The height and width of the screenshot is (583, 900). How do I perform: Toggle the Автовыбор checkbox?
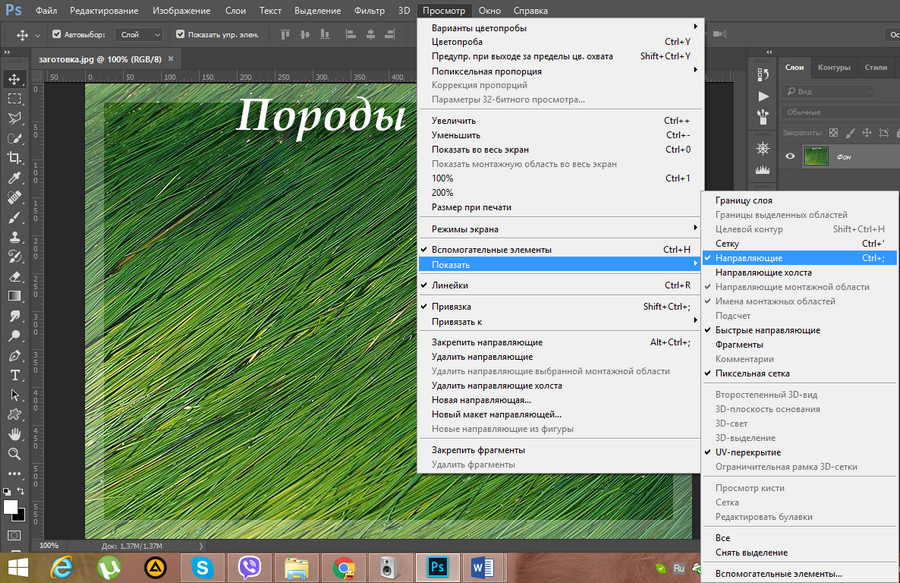tap(56, 34)
